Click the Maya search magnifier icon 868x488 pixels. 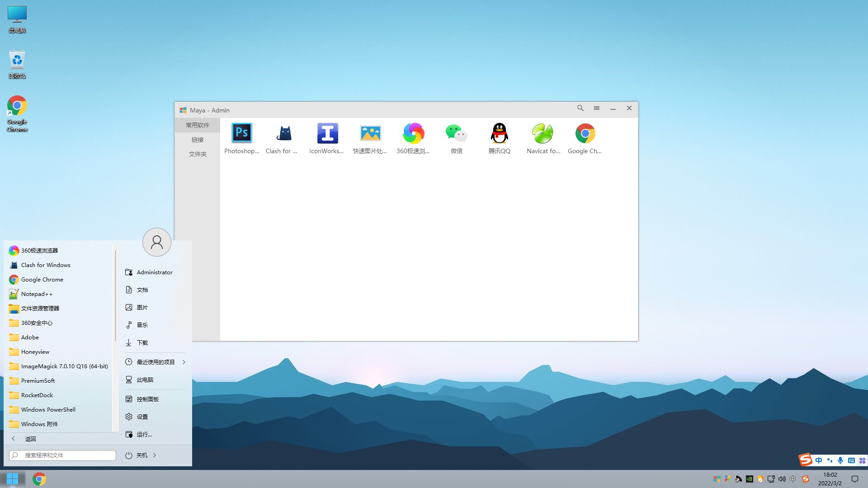580,108
